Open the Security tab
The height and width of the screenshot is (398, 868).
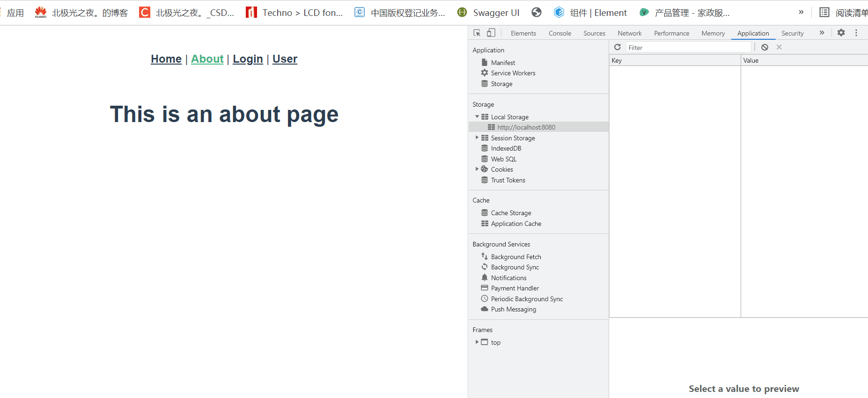point(792,33)
